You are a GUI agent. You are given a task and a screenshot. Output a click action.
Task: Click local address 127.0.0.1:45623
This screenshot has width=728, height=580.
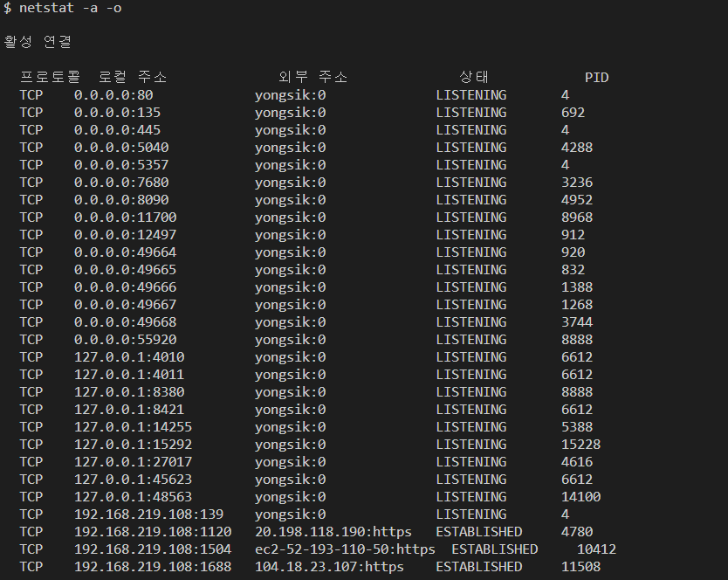click(134, 480)
